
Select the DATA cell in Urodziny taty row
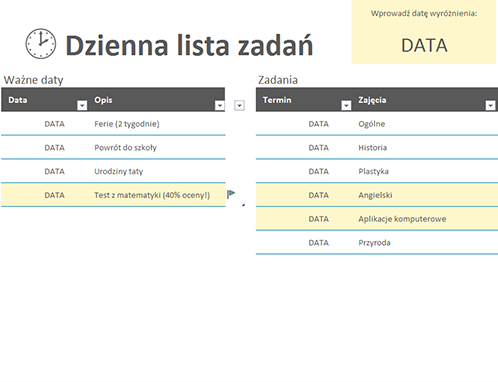click(55, 171)
